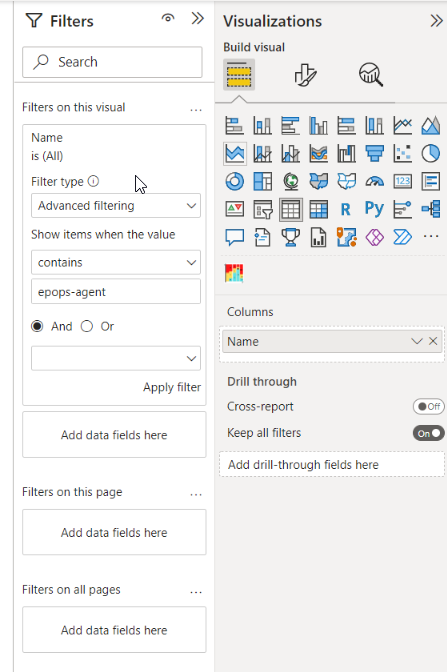Viewport: 447px width, 672px height.
Task: Remove the Name field from Columns
Action: pos(433,341)
